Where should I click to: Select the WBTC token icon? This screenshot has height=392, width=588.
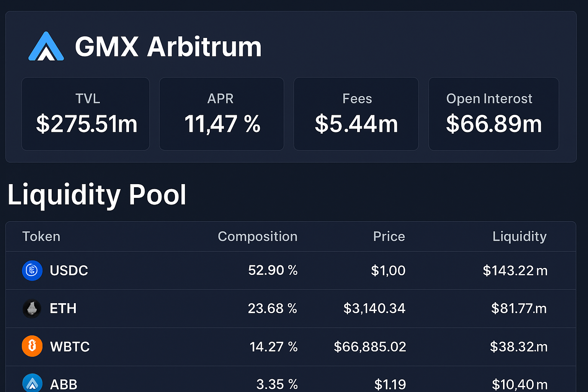click(32, 346)
